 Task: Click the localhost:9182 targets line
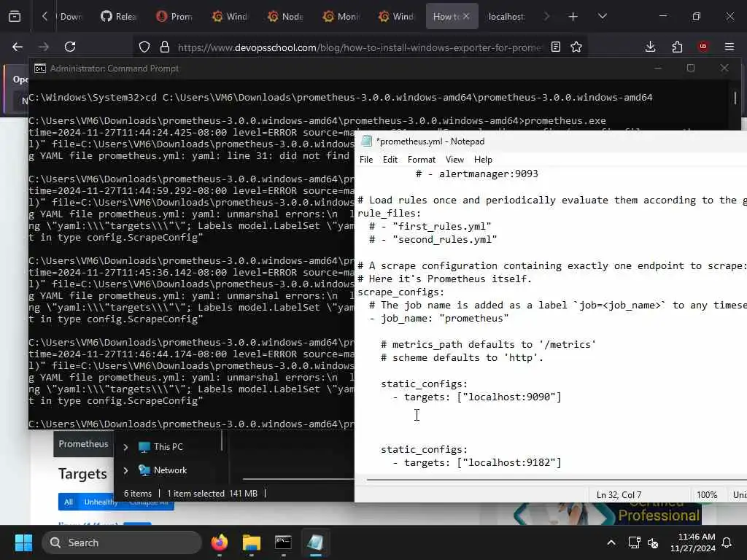tap(477, 462)
